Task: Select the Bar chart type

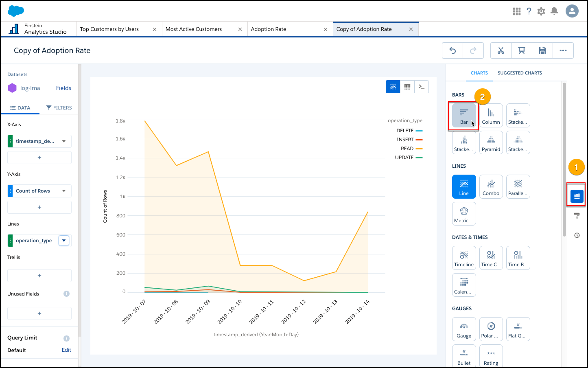Action: click(x=464, y=116)
